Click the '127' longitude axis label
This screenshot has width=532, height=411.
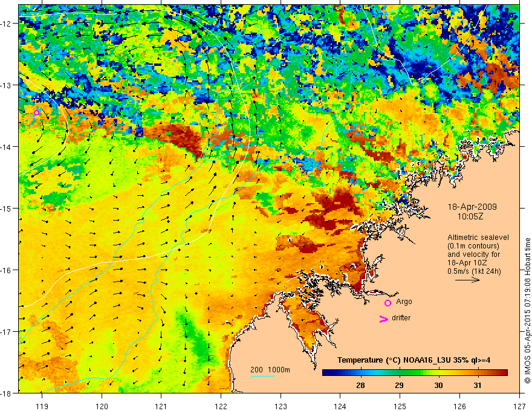pos(519,406)
